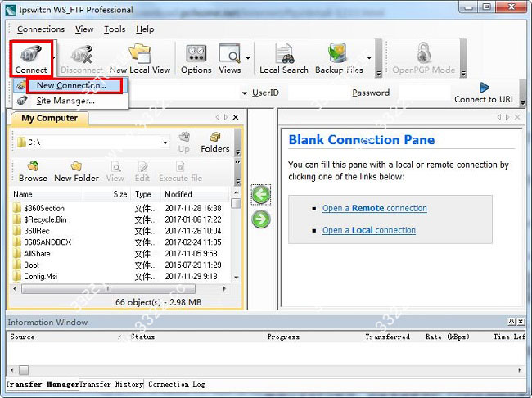This screenshot has width=532, height=398.
Task: Select the 360SANDBOX folder in list
Action: (47, 242)
